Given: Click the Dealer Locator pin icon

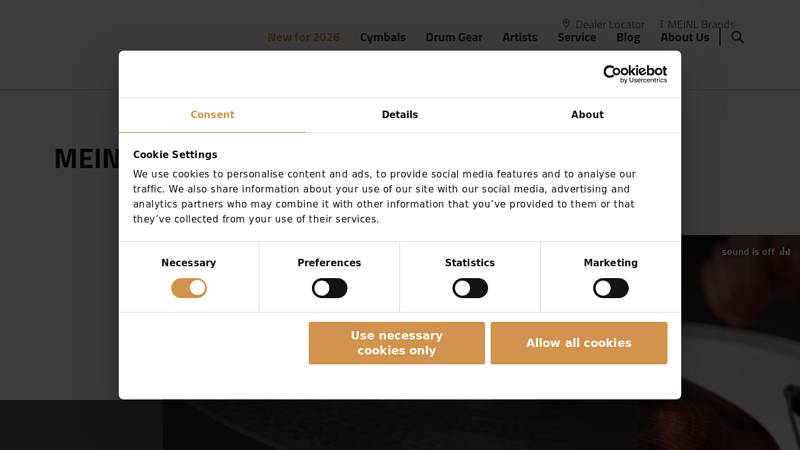Looking at the screenshot, I should [x=566, y=24].
